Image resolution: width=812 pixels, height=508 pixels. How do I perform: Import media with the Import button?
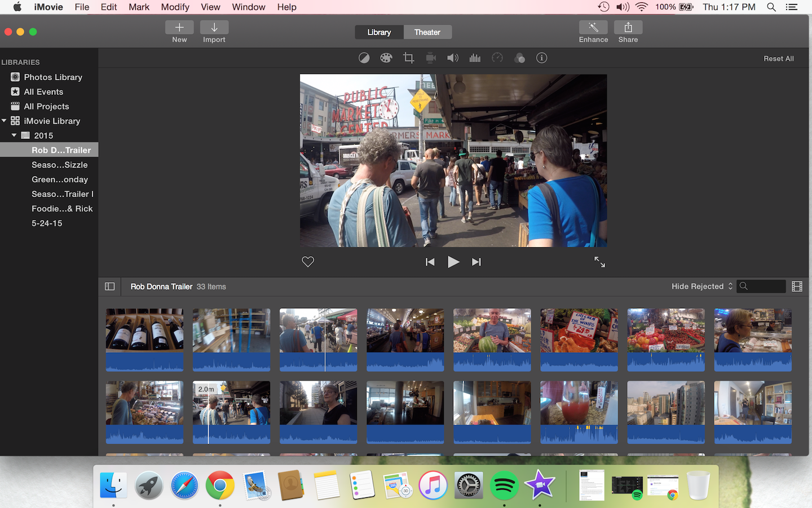(214, 28)
